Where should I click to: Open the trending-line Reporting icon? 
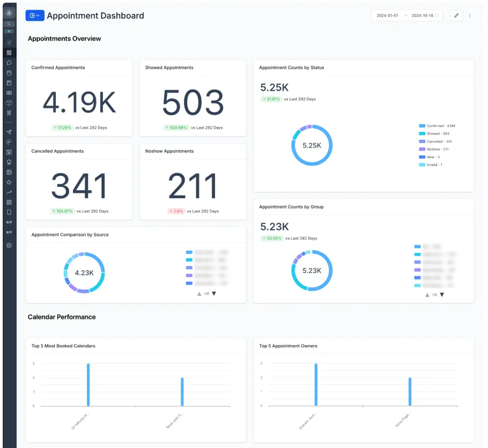[9, 192]
